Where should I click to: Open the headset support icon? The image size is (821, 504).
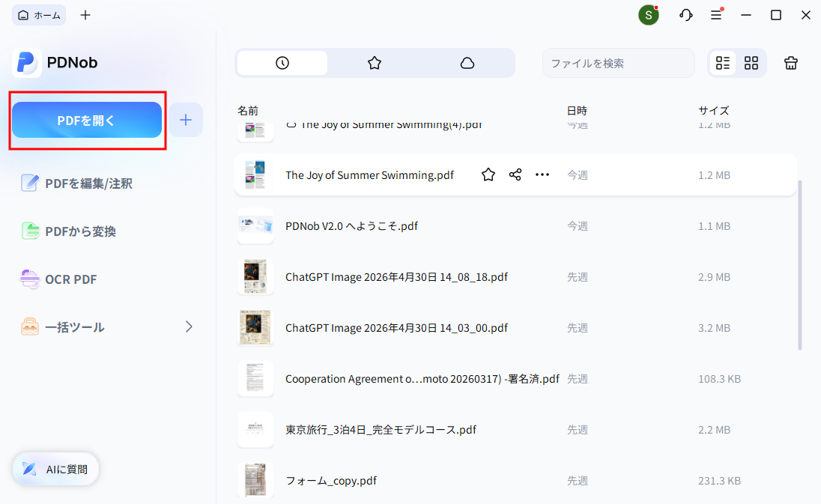tap(686, 15)
